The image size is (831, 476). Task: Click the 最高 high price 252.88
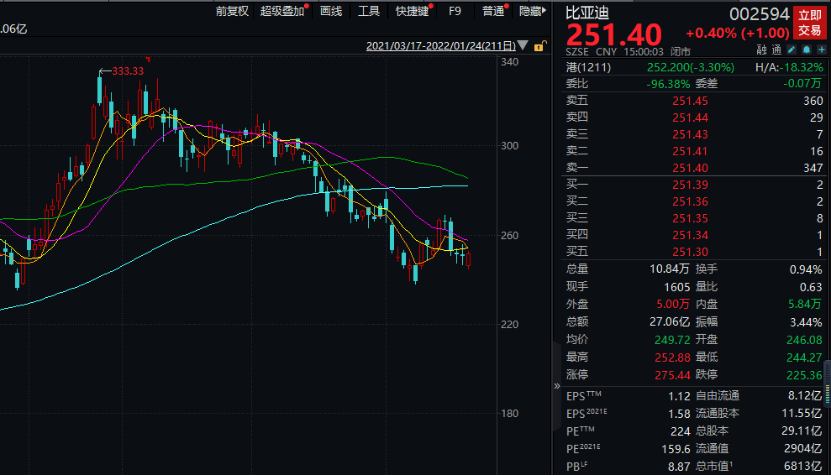[x=672, y=358]
